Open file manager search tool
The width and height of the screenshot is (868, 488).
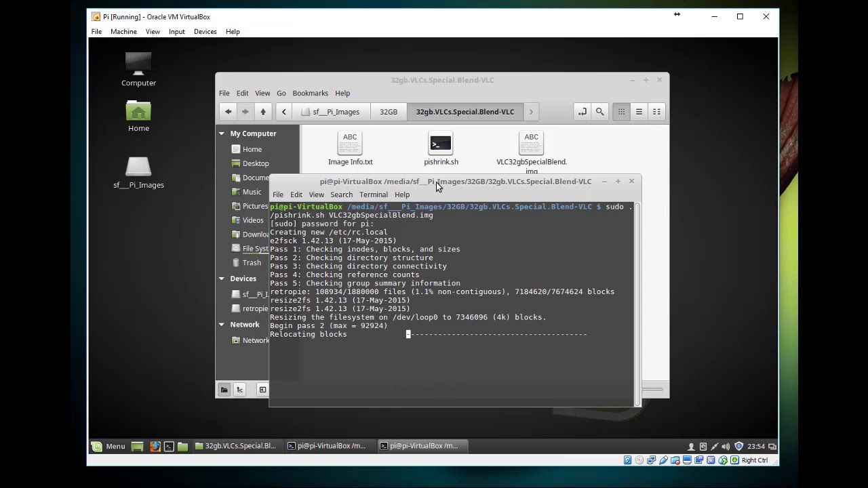(599, 112)
